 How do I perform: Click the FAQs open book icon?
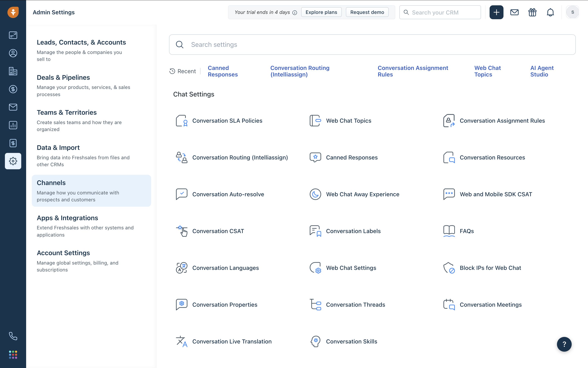point(449,231)
